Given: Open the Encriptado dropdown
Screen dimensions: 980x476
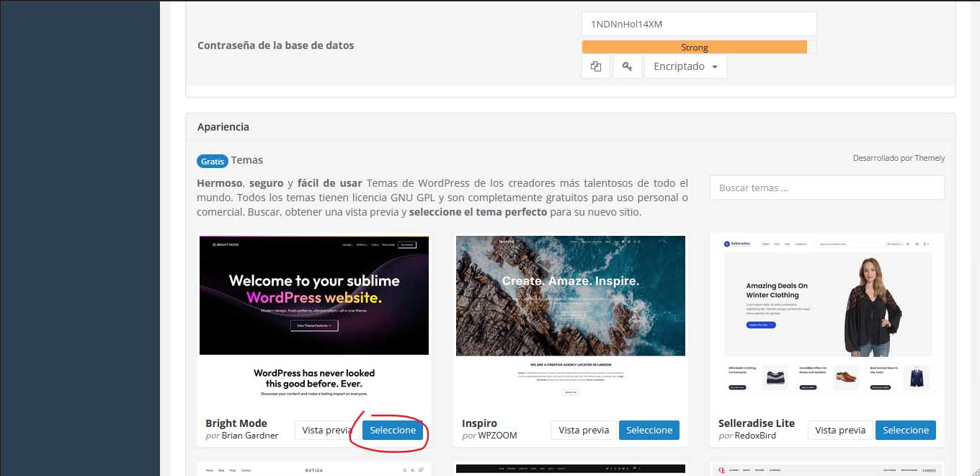Looking at the screenshot, I should click(685, 66).
